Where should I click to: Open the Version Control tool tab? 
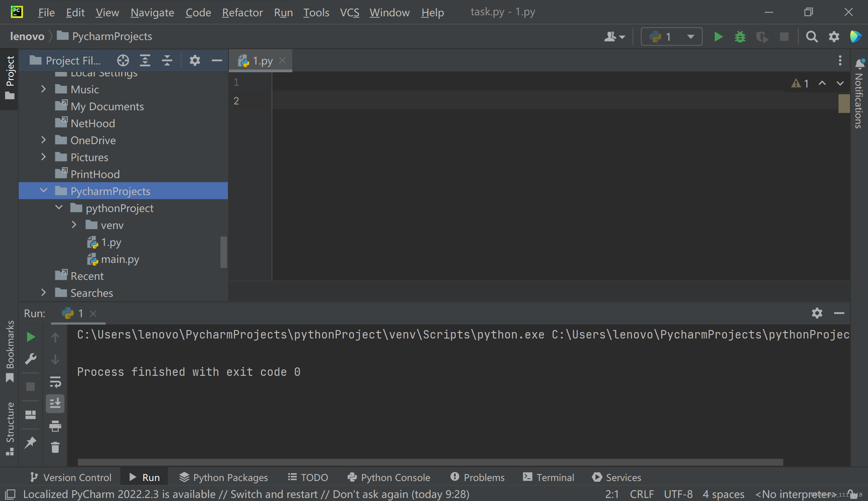click(x=71, y=477)
